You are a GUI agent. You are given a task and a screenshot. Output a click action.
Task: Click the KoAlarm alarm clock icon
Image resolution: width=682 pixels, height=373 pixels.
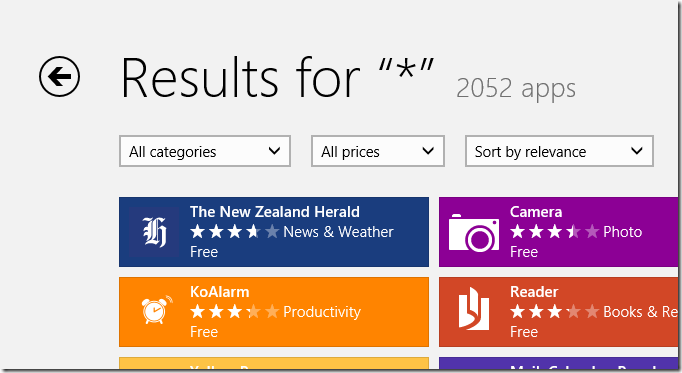tap(156, 310)
